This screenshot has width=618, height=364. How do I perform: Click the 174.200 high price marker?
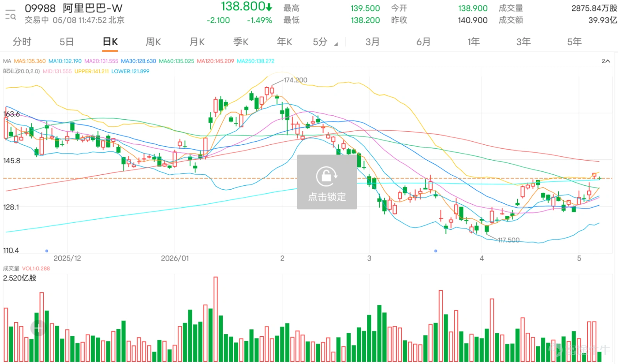[x=295, y=80]
